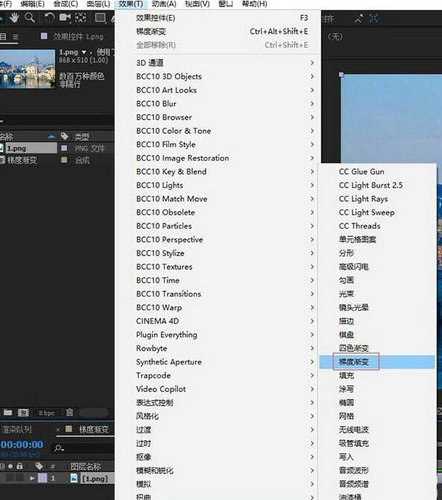Click the label color swatch of 1.png project item
This screenshot has height=500, width=442.
point(64,148)
